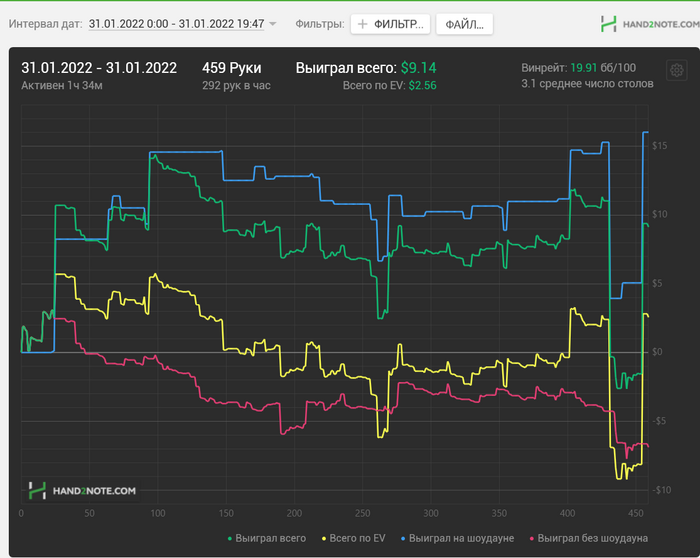Click the Hand2Note logo in top right
This screenshot has height=558, width=700.
click(645, 22)
